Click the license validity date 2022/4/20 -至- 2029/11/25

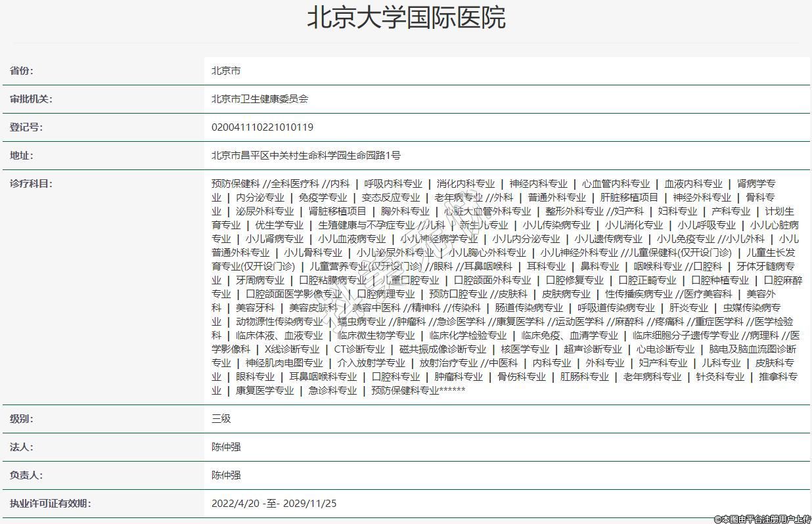click(274, 504)
